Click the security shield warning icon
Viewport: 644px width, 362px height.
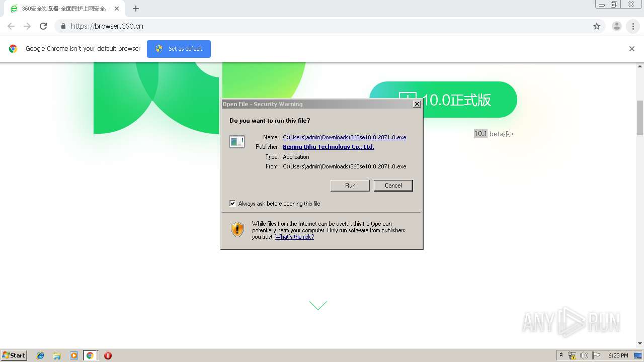pyautogui.click(x=237, y=229)
